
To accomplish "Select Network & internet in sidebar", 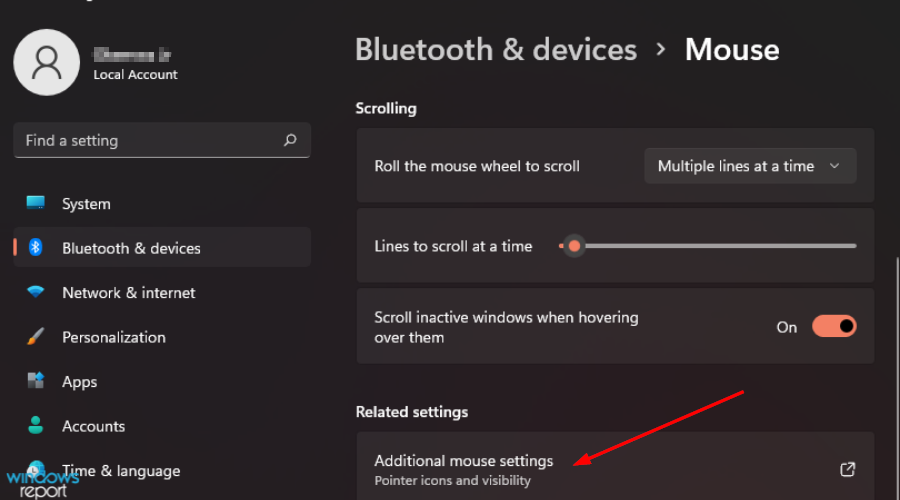I will point(128,293).
